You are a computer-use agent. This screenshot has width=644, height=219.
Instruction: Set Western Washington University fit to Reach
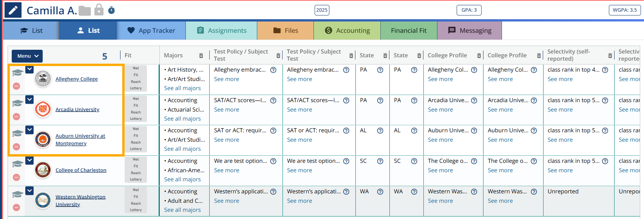click(136, 204)
